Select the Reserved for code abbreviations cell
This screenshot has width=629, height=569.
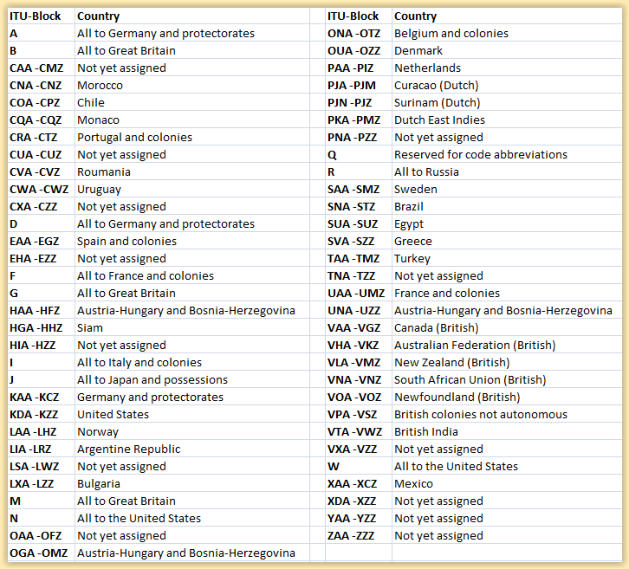pyautogui.click(x=480, y=155)
